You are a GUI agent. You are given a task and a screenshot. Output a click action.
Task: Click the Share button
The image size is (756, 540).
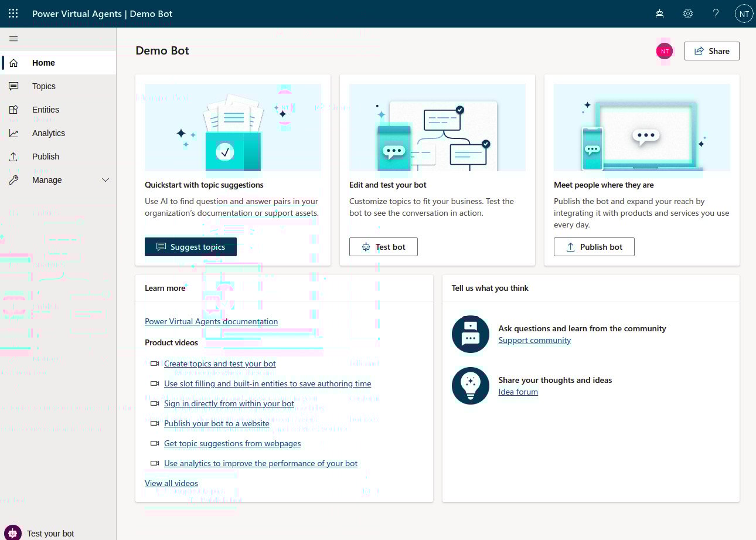coord(711,51)
